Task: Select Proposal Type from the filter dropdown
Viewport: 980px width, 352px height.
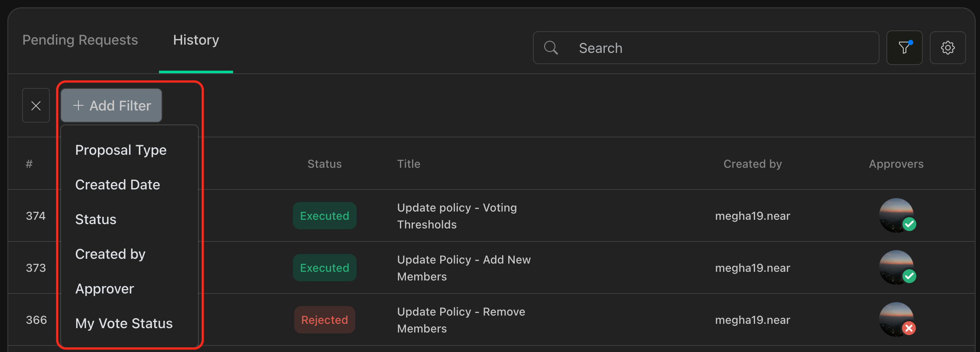Action: pos(121,150)
